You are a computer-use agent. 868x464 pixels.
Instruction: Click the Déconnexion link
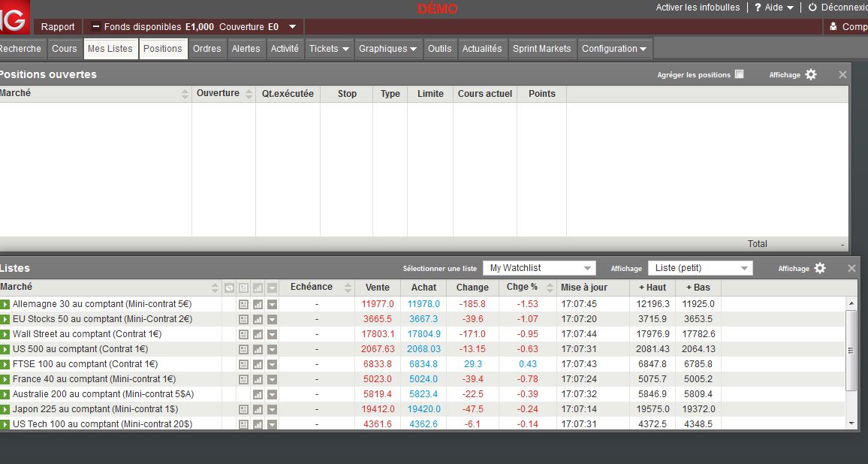pyautogui.click(x=844, y=8)
